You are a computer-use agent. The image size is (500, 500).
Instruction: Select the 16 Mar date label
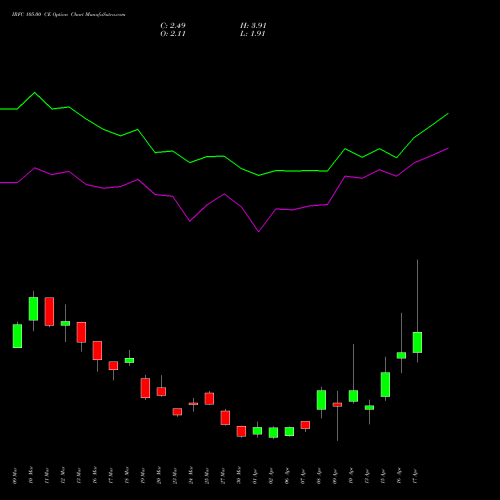click(x=95, y=476)
